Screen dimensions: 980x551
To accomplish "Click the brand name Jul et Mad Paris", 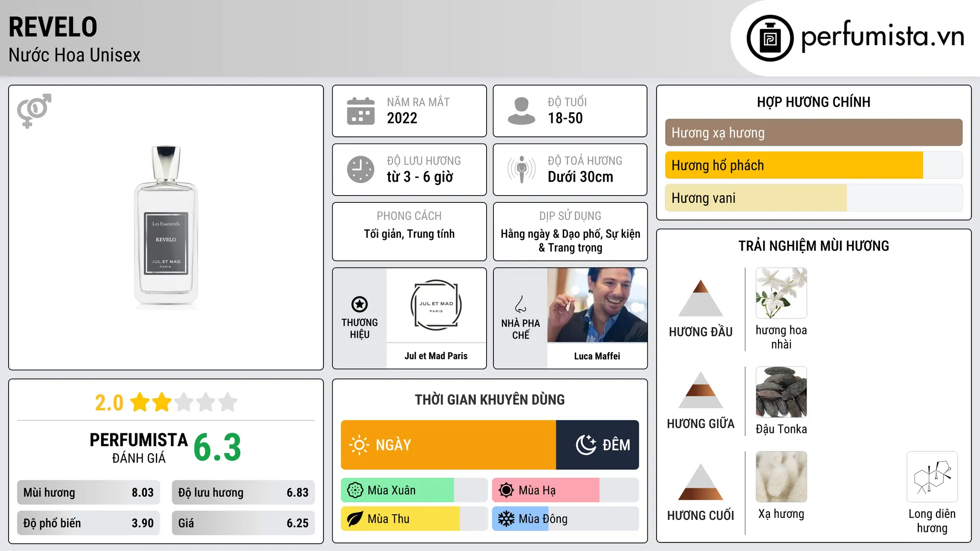I will (x=436, y=356).
